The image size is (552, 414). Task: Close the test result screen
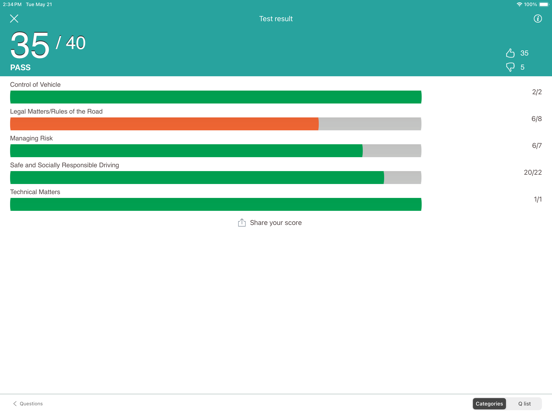click(14, 19)
